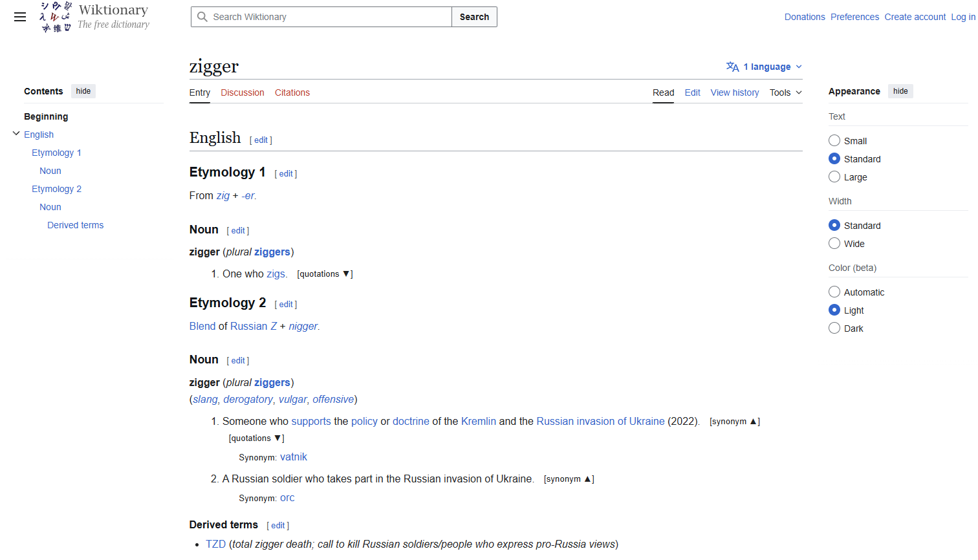Select Standard width option
The image size is (978, 560).
[x=834, y=225]
